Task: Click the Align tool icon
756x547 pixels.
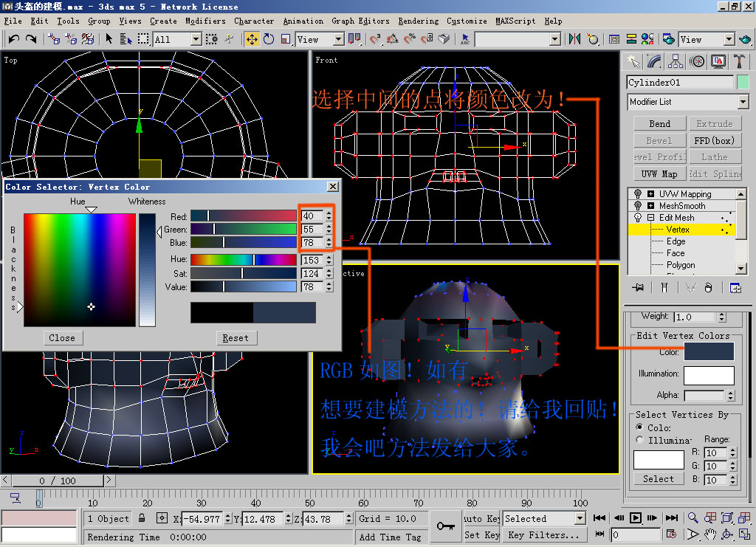Action: 593,39
